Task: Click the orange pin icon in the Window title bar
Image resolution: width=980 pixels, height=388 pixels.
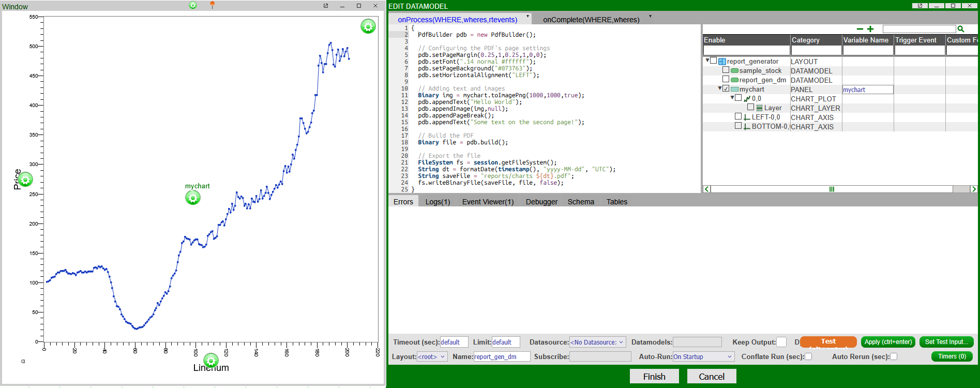Action: (x=212, y=5)
